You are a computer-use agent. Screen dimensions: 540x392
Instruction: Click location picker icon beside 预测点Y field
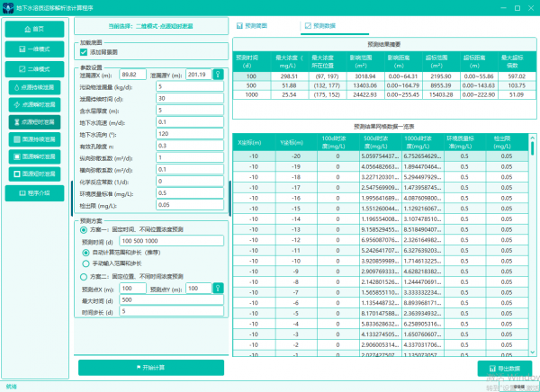pyautogui.click(x=217, y=288)
